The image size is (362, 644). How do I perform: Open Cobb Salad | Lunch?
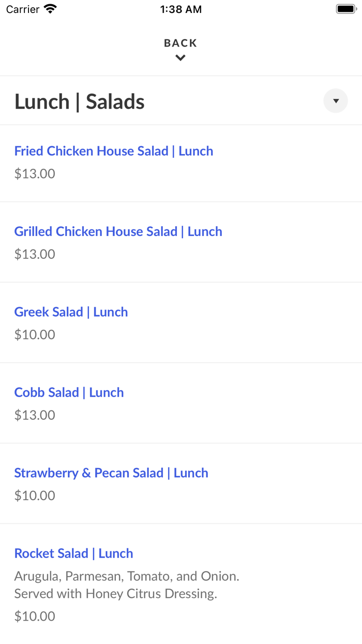coord(69,392)
